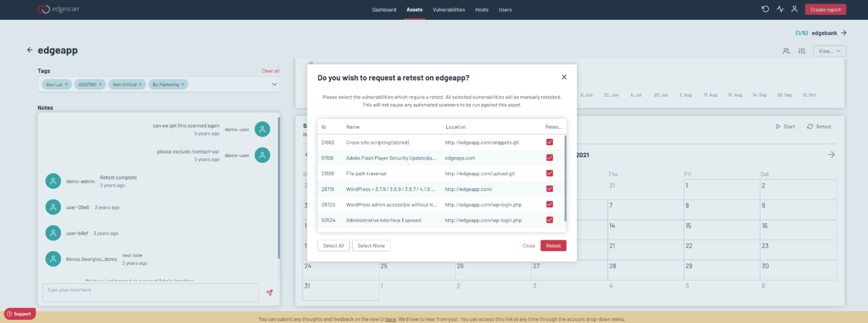
Task: Click the Select None button
Action: click(371, 246)
